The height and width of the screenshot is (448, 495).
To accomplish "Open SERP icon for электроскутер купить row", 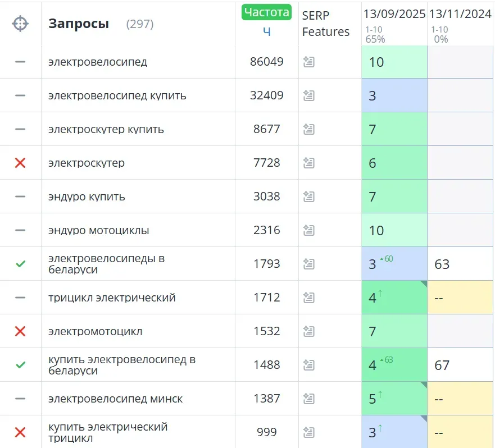I will pos(309,129).
